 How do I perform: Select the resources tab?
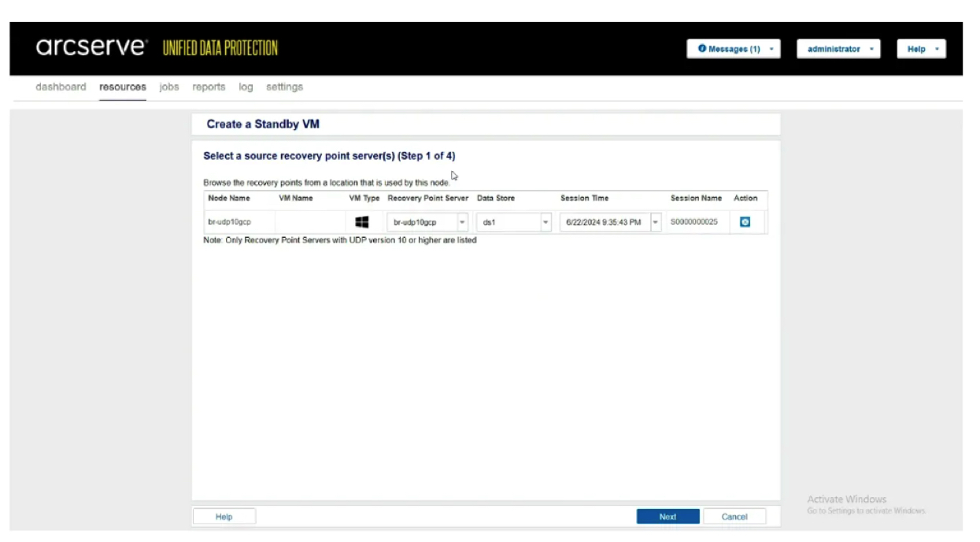pos(123,87)
